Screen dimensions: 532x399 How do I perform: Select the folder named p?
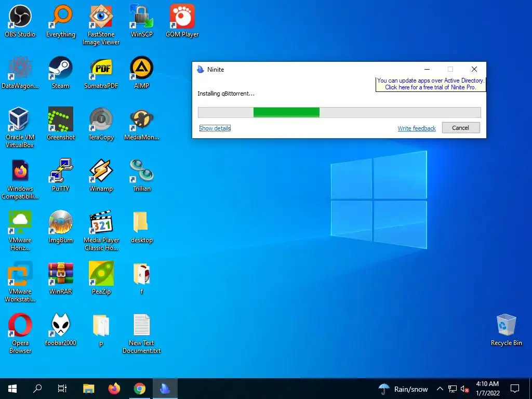click(101, 329)
